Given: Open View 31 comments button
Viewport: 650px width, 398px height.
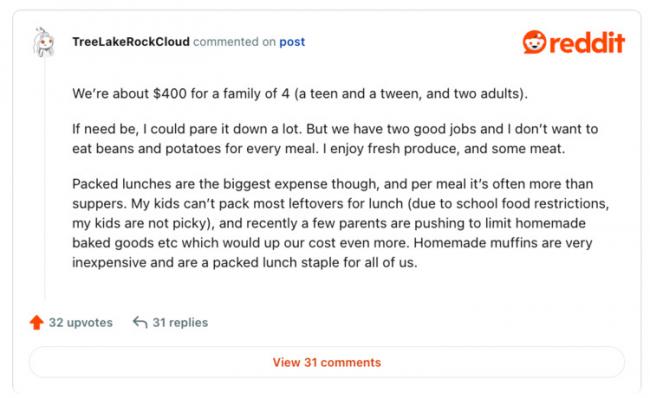Looking at the screenshot, I should coord(327,362).
